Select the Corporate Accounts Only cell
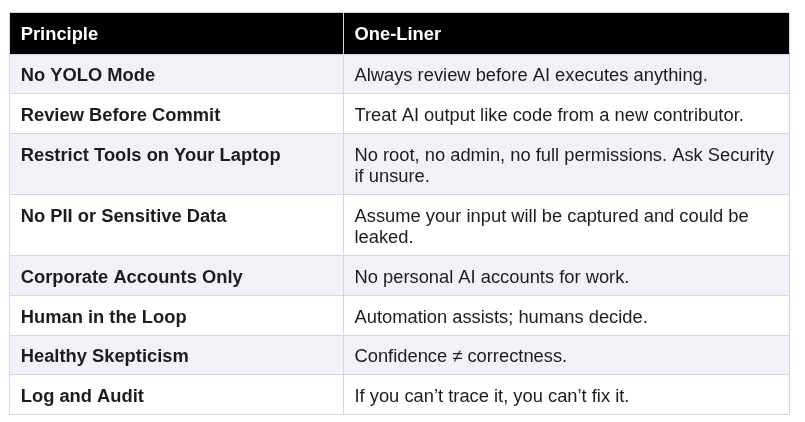Image resolution: width=805 pixels, height=422 pixels. click(x=131, y=277)
